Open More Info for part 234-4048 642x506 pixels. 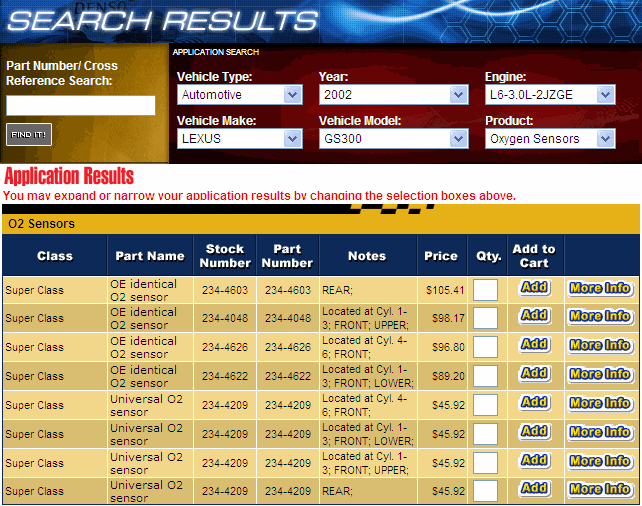[599, 316]
